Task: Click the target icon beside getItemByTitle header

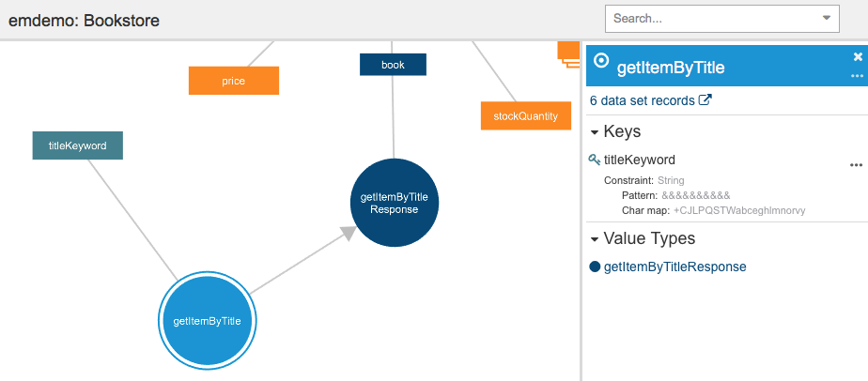Action: (x=600, y=60)
